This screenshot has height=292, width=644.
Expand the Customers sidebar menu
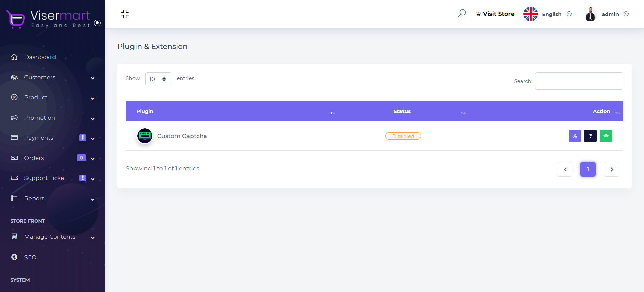tap(52, 77)
